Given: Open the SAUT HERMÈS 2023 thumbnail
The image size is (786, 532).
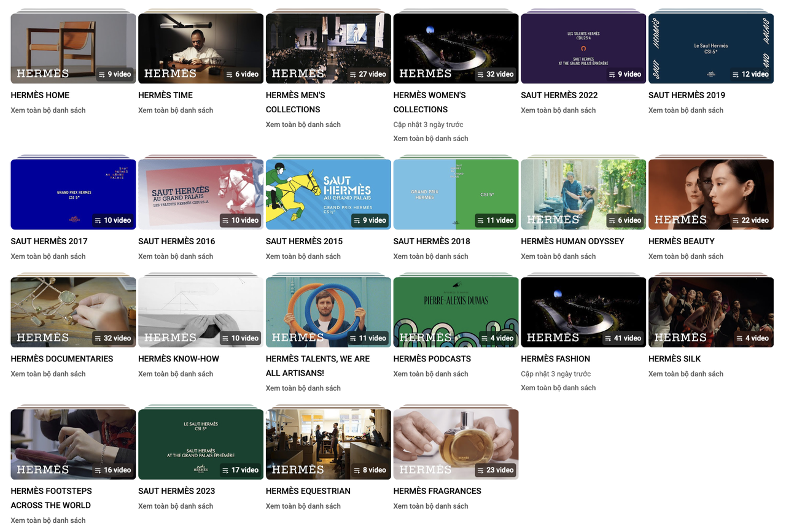Looking at the screenshot, I should [x=201, y=444].
